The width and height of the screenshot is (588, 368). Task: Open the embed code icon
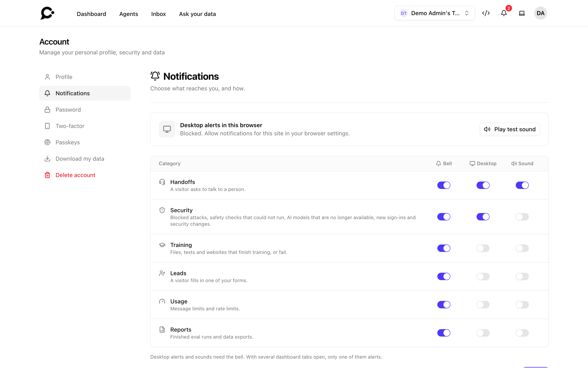coord(486,13)
